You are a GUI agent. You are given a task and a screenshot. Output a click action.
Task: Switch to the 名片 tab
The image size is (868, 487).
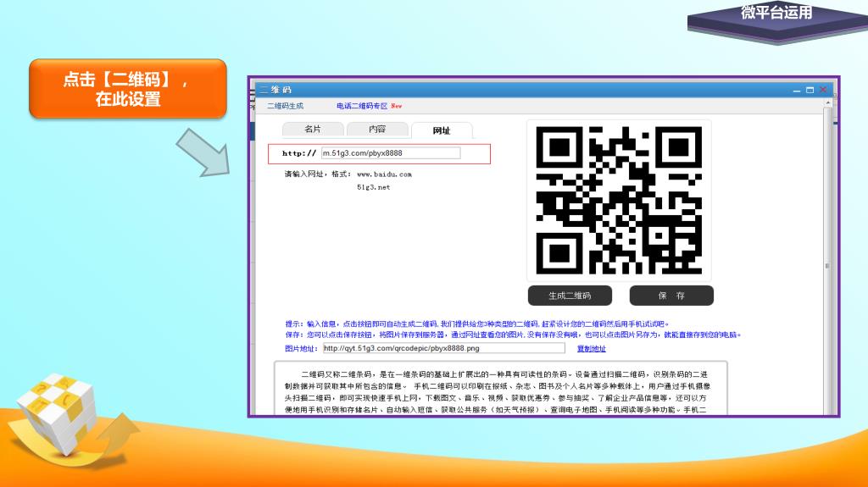click(x=313, y=129)
